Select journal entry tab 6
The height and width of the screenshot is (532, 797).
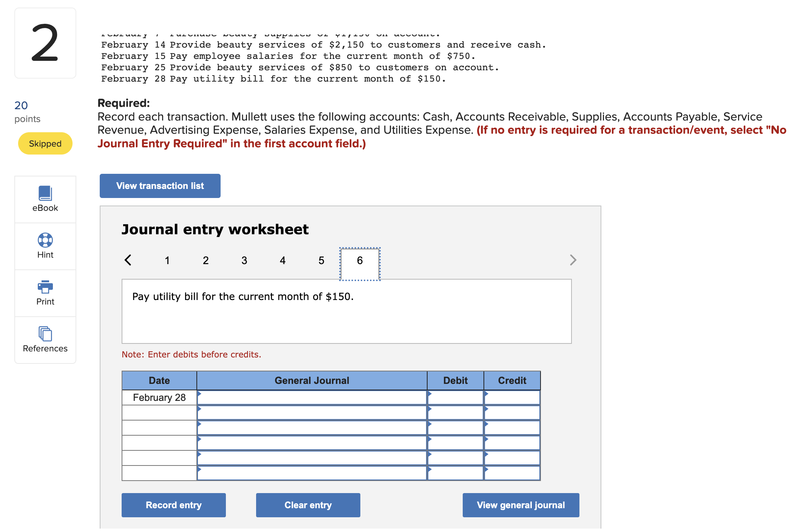point(360,260)
